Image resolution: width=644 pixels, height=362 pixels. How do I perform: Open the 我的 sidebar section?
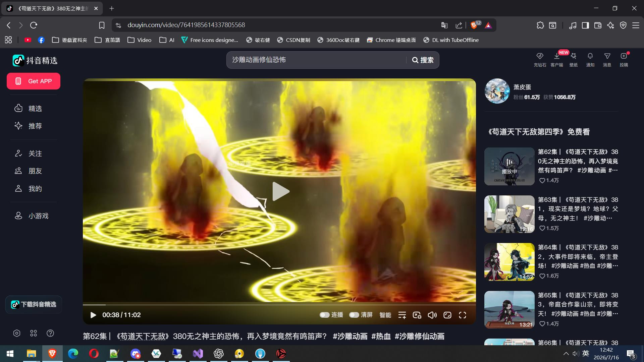(28, 189)
